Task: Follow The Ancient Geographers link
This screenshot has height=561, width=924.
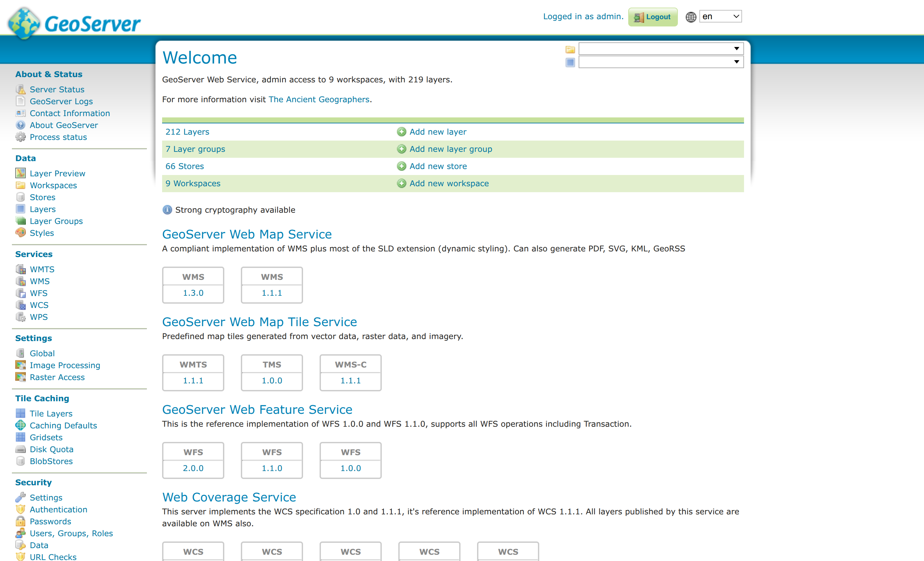Action: point(319,99)
